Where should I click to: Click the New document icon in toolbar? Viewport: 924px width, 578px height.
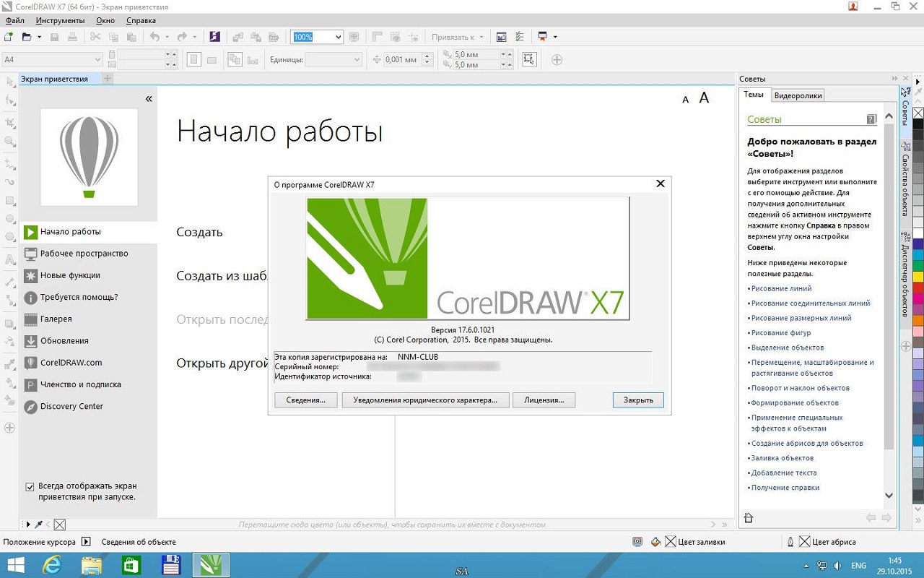9,37
